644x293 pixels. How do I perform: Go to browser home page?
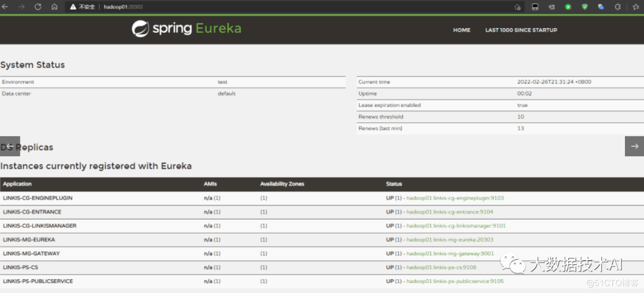(54, 7)
